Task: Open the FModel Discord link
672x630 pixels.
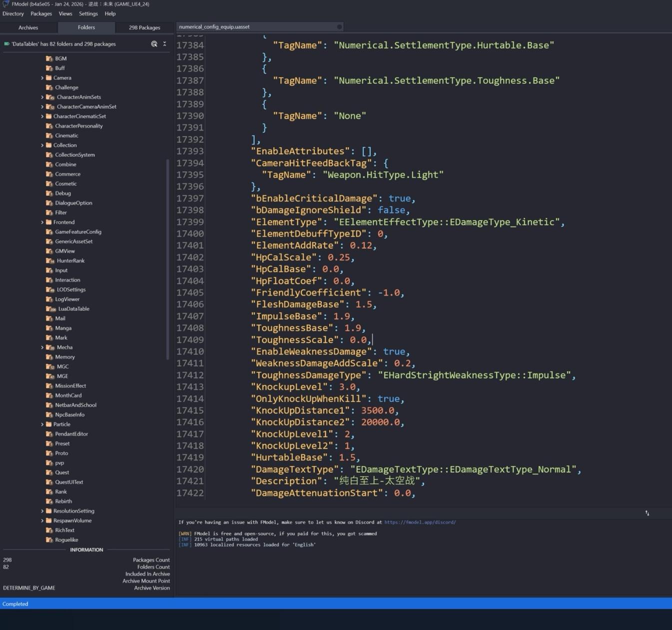Action: (420, 522)
